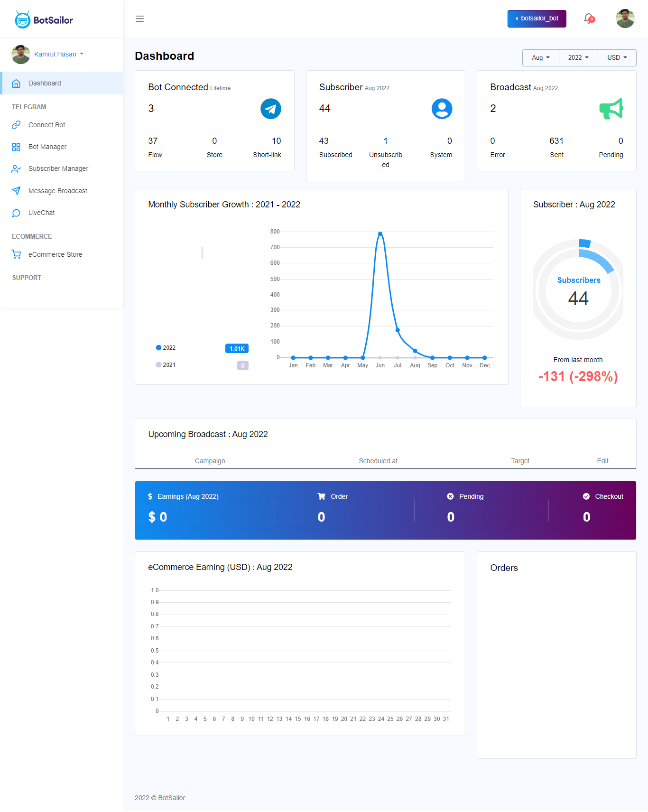Click the 2022 © BotSailor footer text
The image size is (648, 812).
click(160, 798)
